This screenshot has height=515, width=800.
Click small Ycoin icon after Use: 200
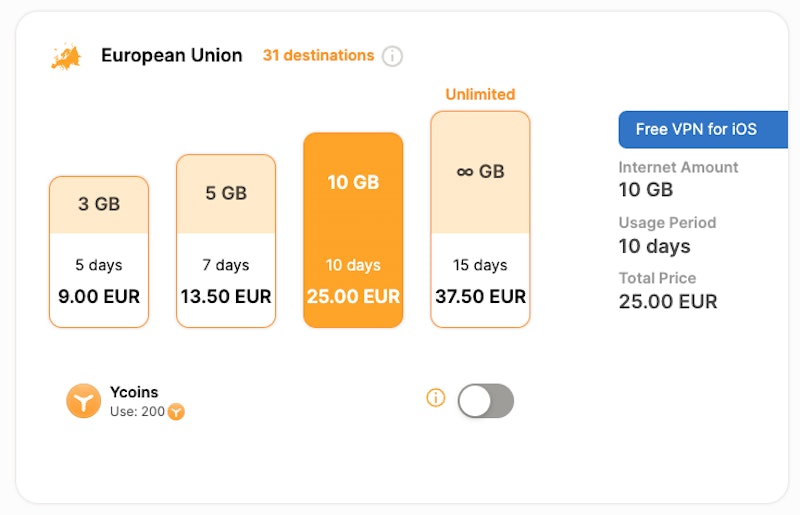pos(176,411)
